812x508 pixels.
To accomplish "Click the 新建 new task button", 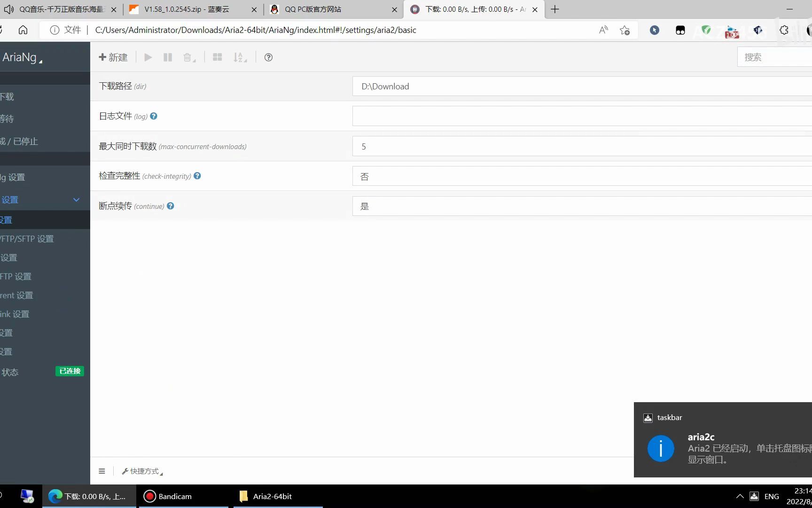I will click(113, 57).
